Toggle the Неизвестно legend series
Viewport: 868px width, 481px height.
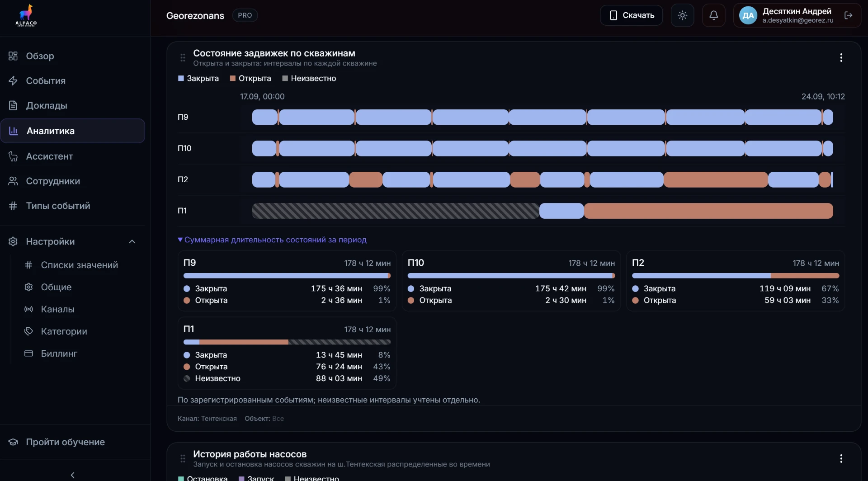pyautogui.click(x=309, y=78)
